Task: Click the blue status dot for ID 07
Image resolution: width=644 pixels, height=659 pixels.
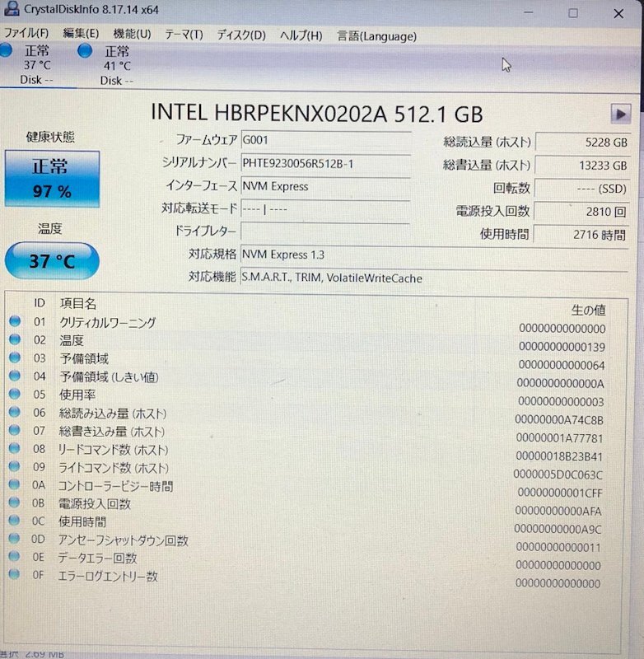Action: [15, 430]
